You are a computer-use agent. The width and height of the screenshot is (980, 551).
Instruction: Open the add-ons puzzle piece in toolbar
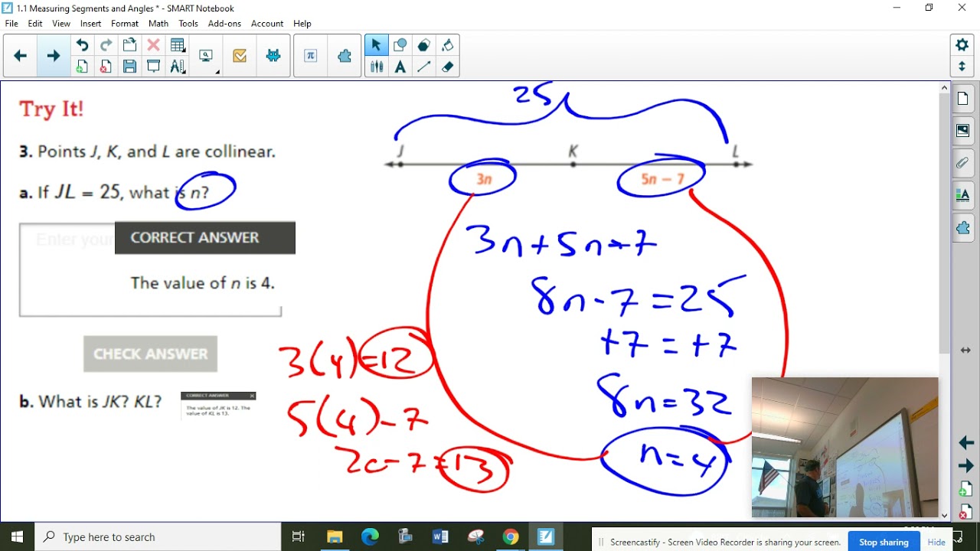(345, 56)
